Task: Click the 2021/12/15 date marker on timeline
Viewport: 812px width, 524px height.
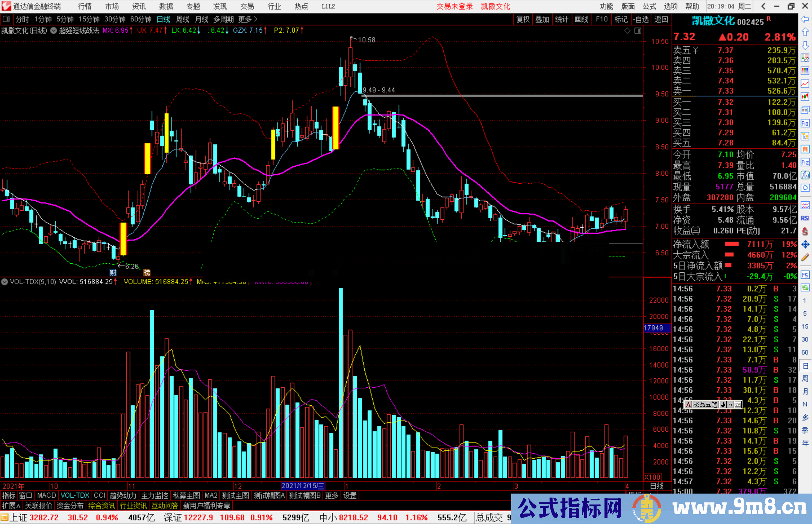Action: coord(303,486)
